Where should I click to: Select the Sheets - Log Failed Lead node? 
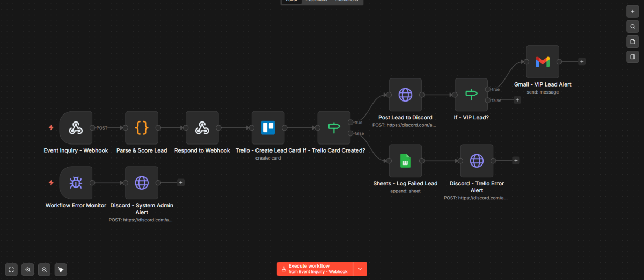pyautogui.click(x=405, y=161)
